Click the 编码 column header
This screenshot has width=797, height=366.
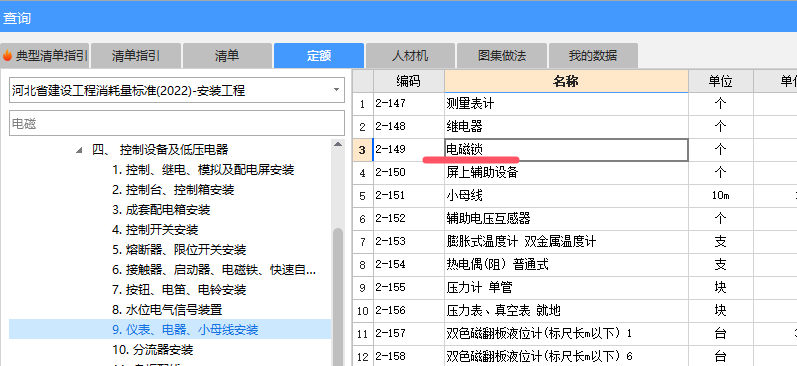point(409,81)
